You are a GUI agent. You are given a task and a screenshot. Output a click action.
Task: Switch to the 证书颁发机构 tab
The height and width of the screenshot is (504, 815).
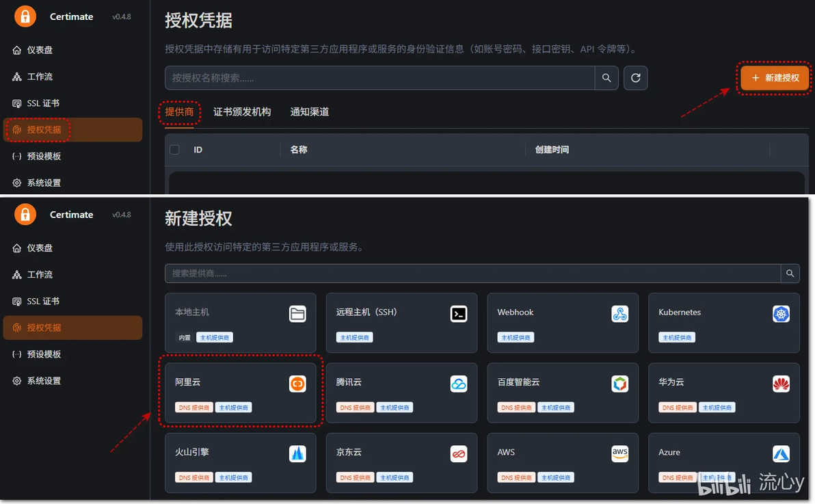[241, 112]
